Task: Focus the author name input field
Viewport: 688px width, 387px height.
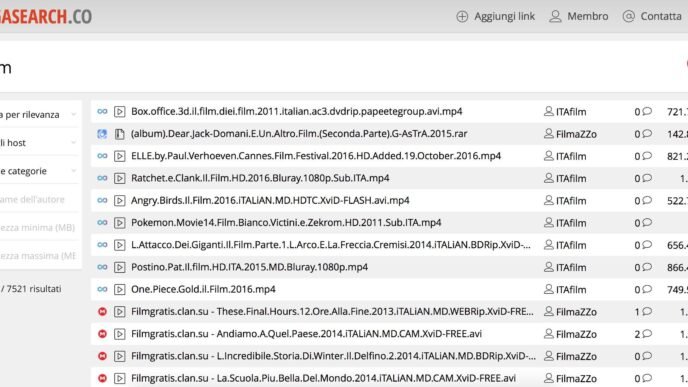Action: [39, 199]
